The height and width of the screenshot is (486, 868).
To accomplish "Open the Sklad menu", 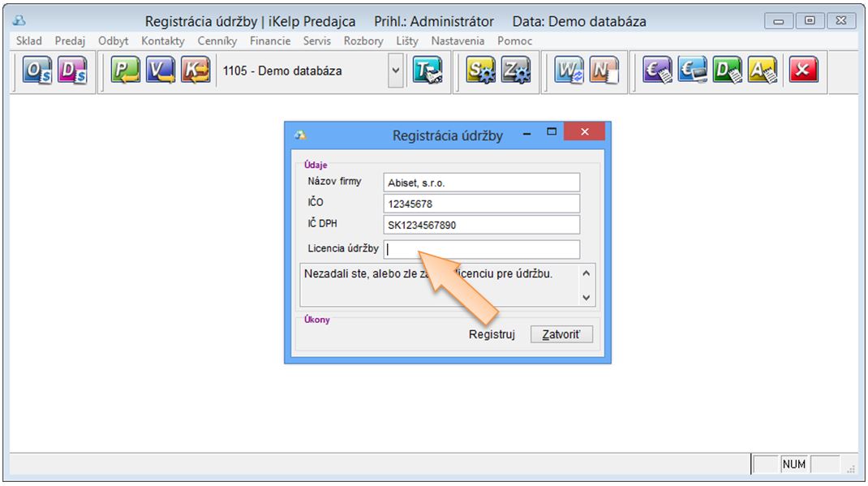I will click(x=29, y=41).
